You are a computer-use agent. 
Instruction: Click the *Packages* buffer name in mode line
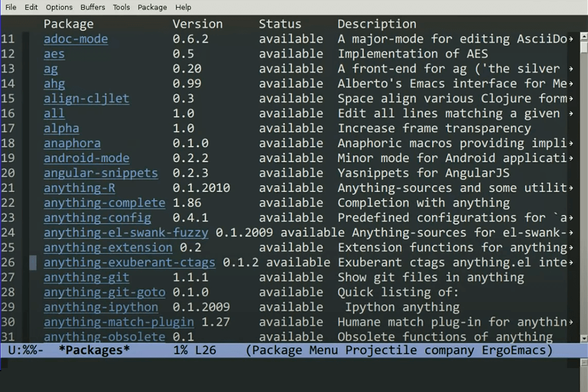coord(94,350)
